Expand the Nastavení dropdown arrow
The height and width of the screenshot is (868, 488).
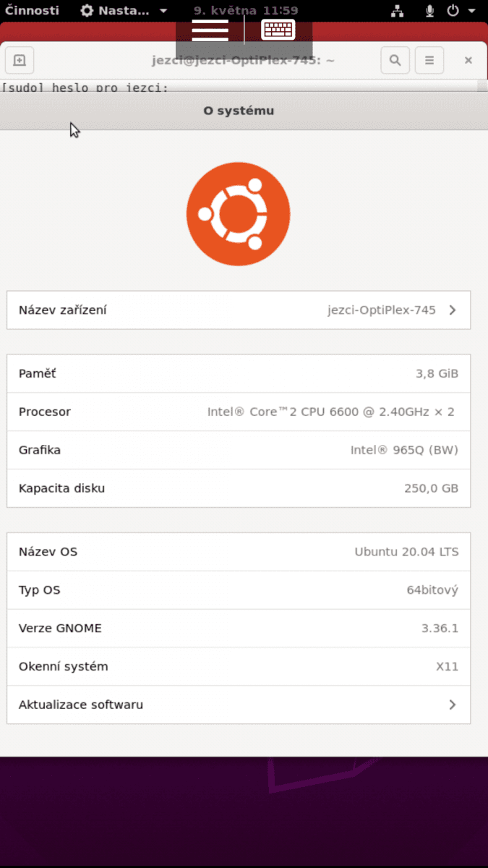tap(163, 11)
